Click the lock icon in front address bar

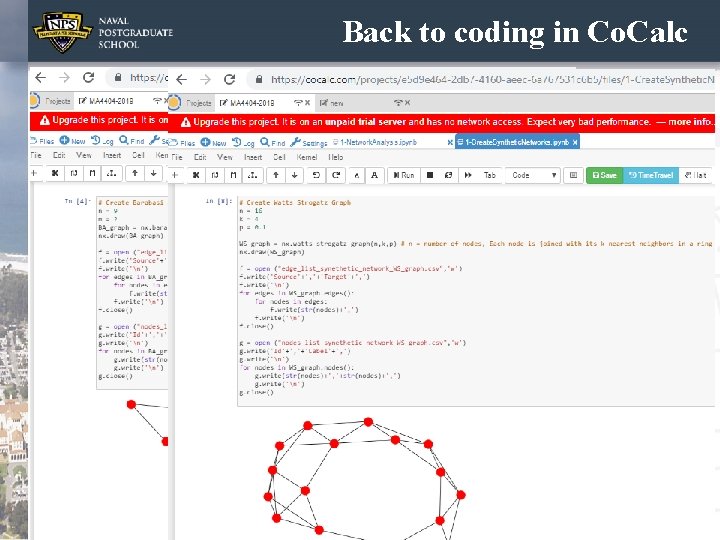pos(259,79)
